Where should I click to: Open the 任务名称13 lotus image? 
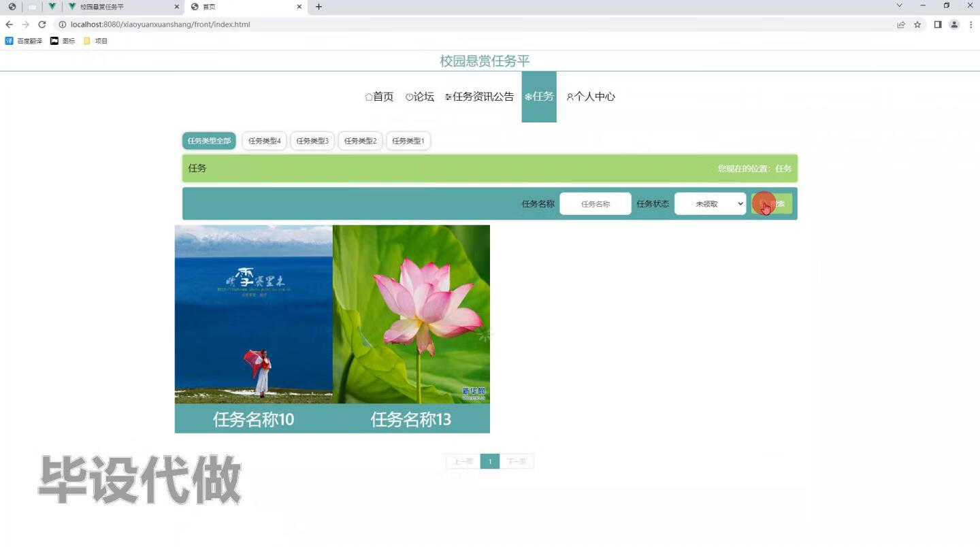[x=411, y=314]
